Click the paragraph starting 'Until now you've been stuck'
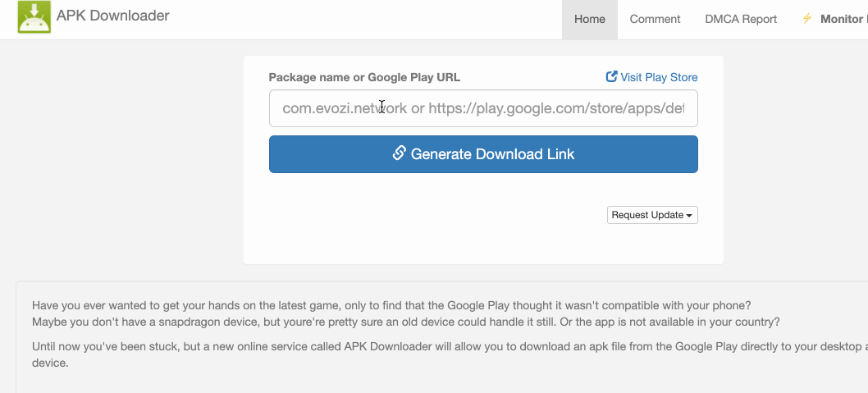The width and height of the screenshot is (868, 393). point(450,355)
